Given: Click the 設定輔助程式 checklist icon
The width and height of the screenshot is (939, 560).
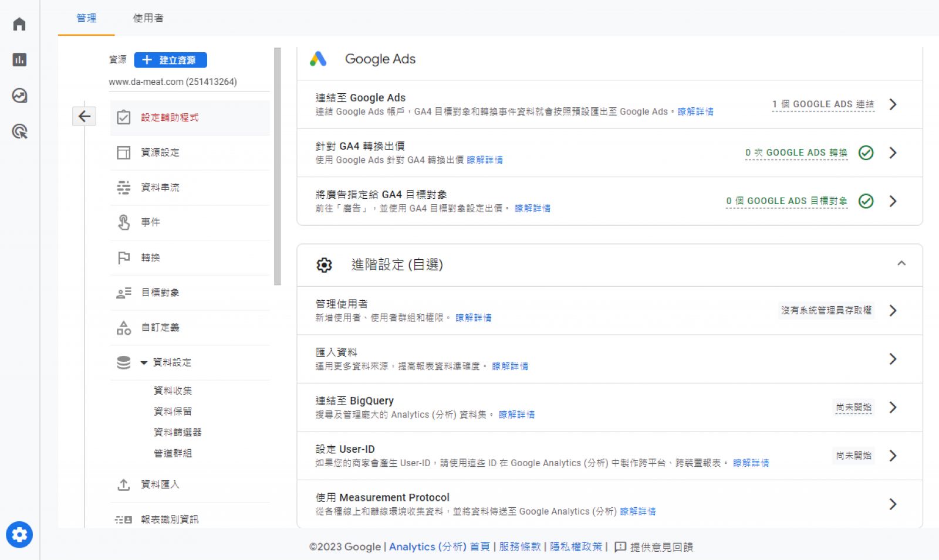Looking at the screenshot, I should point(124,117).
